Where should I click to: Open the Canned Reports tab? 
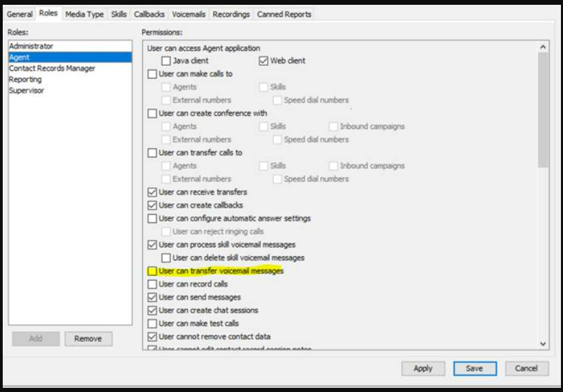(284, 14)
